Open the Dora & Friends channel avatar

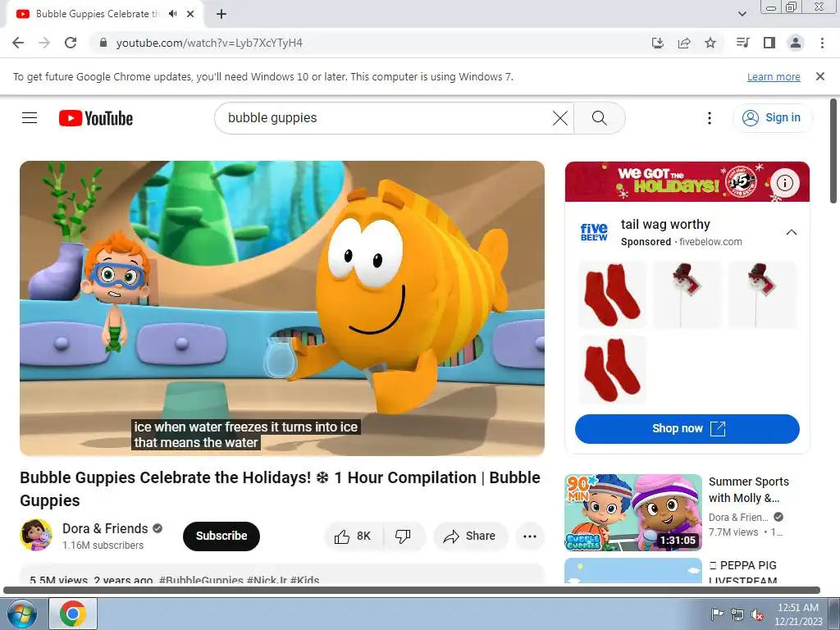[36, 535]
